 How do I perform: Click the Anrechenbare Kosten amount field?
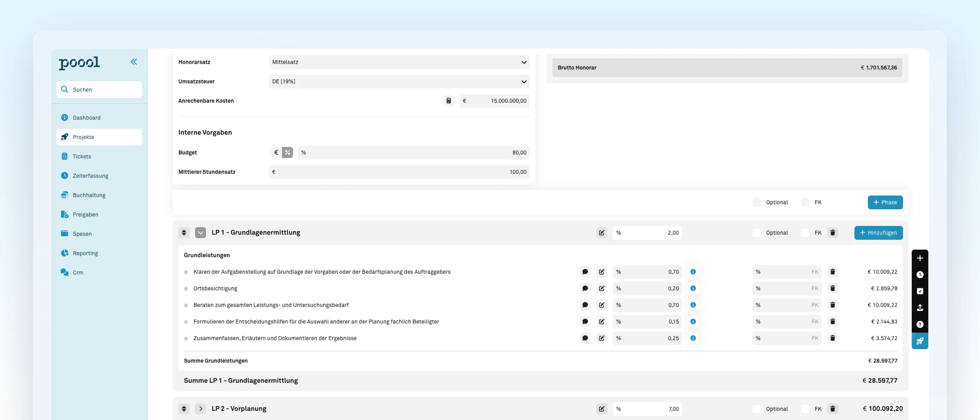(x=494, y=101)
